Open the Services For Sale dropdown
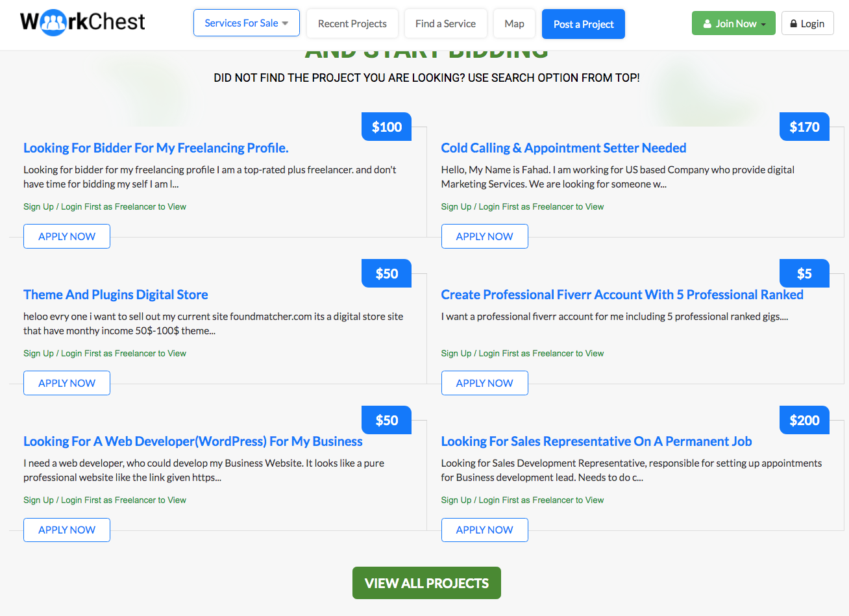Viewport: 849px width, 616px height. pos(246,23)
